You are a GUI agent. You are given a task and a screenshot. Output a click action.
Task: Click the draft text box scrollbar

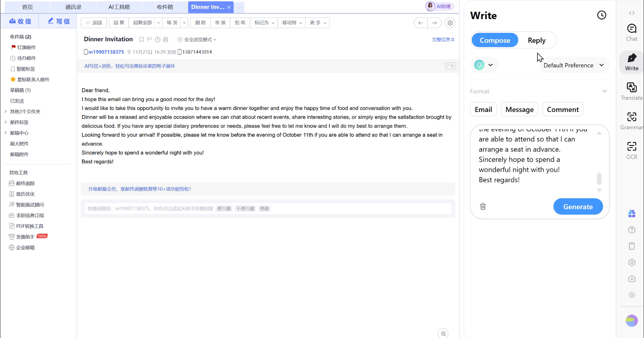(599, 178)
